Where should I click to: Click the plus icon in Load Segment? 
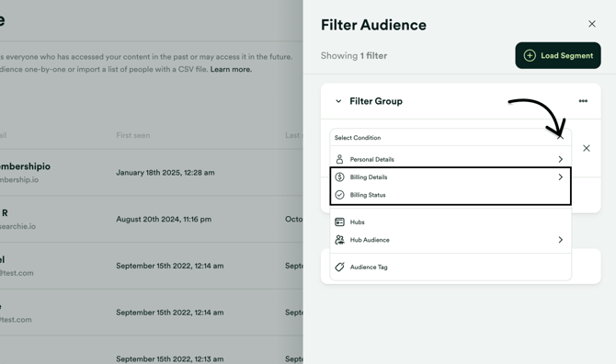click(530, 55)
